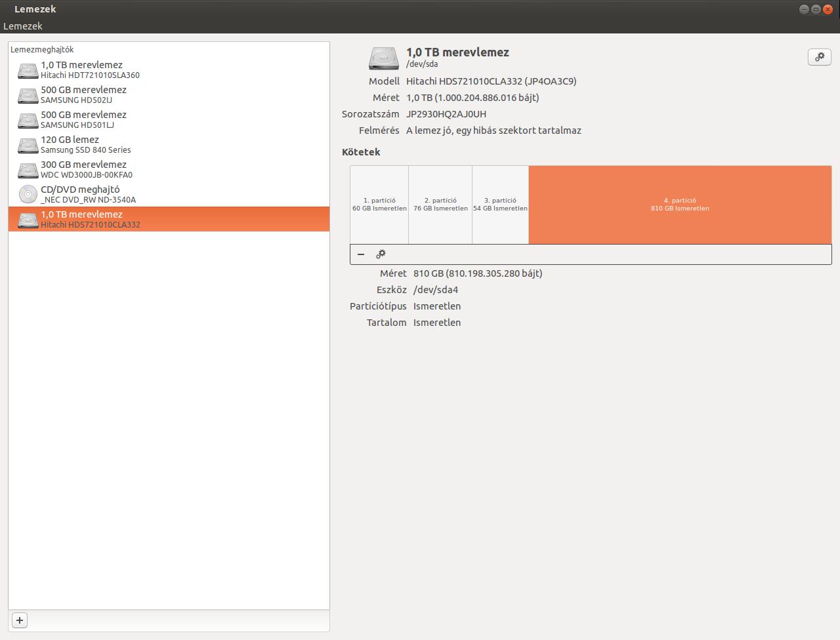840x640 pixels.
Task: Choose CD/DVD meghajtó row
Action: pos(169,194)
